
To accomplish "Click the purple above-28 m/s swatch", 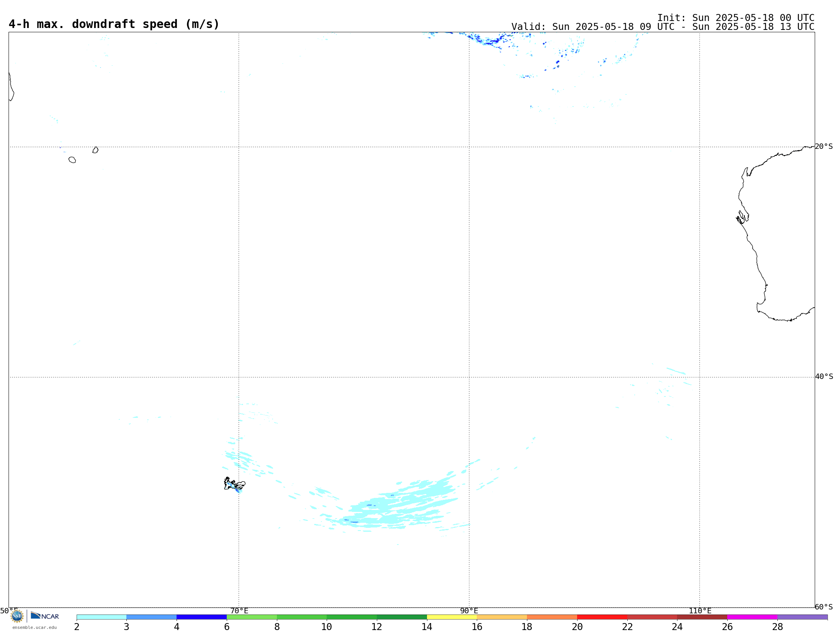I will (803, 617).
